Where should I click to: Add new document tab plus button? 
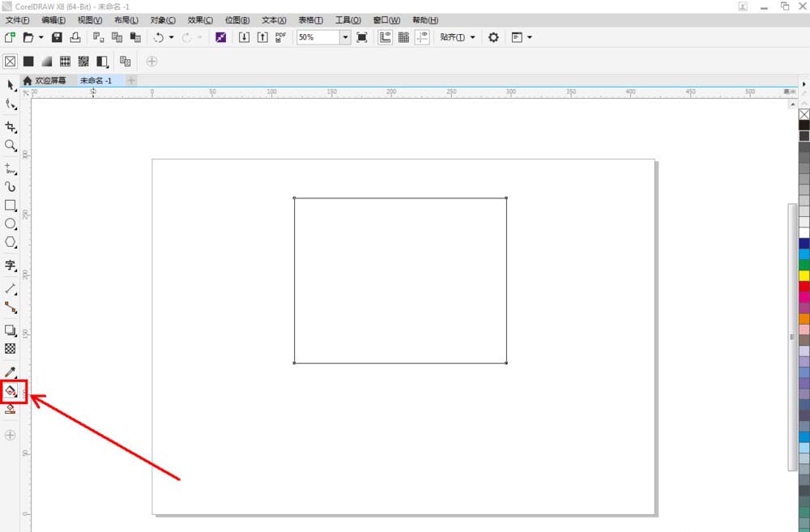click(x=131, y=81)
